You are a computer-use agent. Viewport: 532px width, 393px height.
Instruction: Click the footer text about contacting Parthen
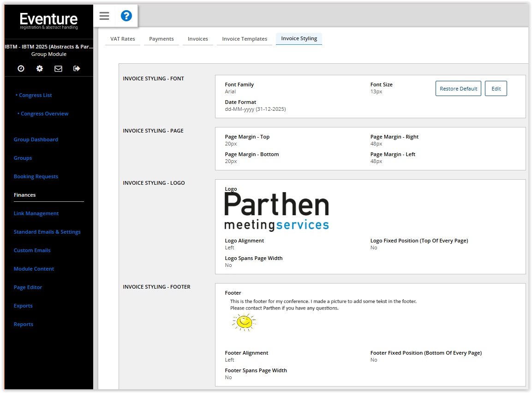click(x=284, y=308)
